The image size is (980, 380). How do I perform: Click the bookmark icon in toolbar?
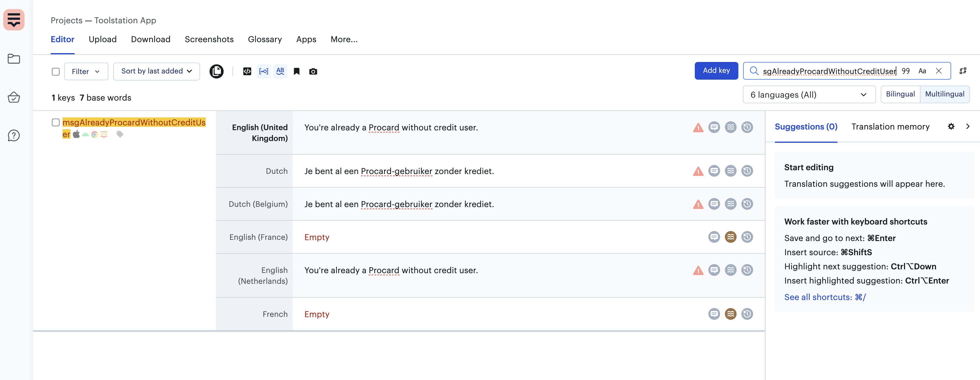pos(296,71)
